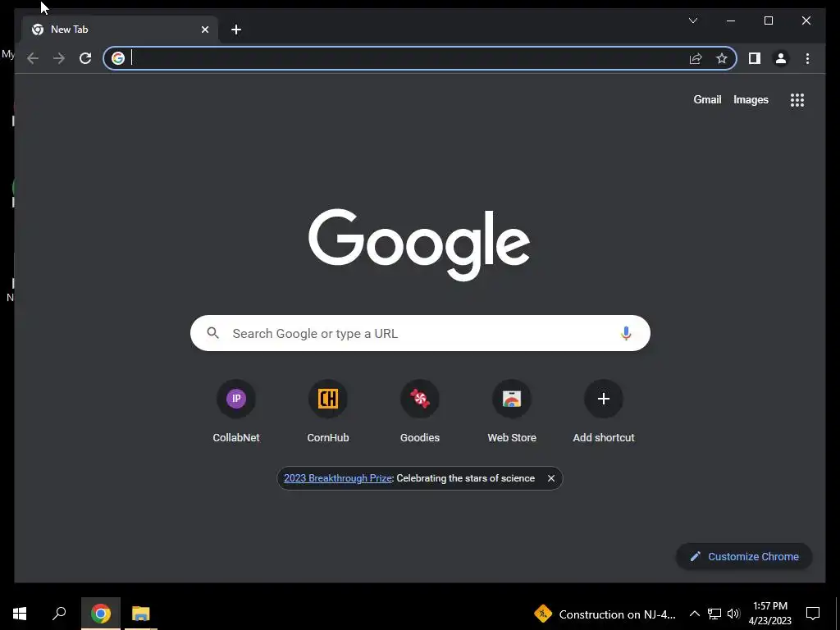Open the CornHub shortcut
The height and width of the screenshot is (630, 840).
coord(328,411)
